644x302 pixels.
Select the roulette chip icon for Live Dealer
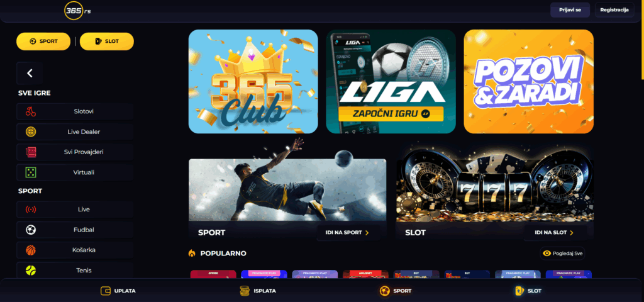pos(31,131)
